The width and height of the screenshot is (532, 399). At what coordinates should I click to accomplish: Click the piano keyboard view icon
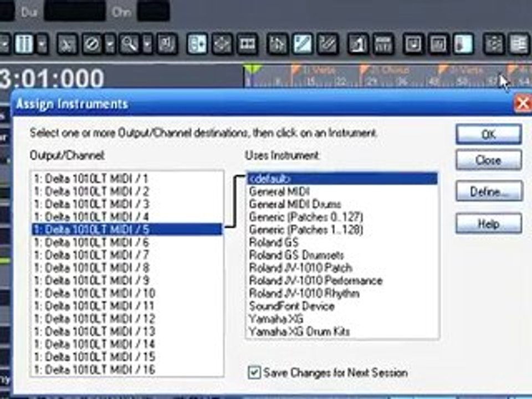pos(383,44)
